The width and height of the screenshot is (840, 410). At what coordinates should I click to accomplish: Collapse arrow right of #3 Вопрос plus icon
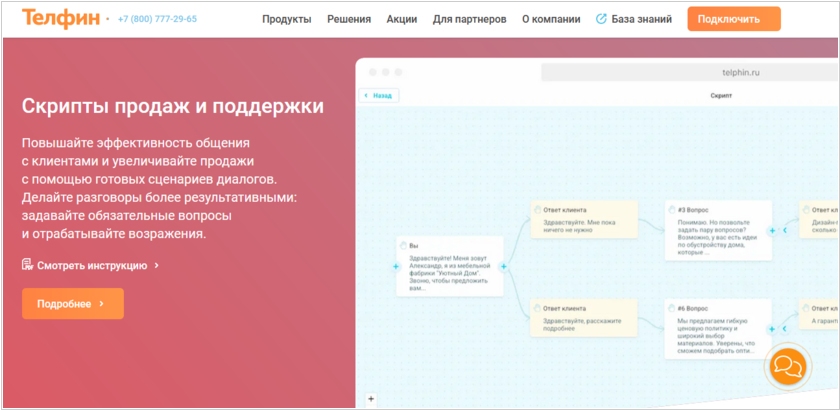coord(785,231)
